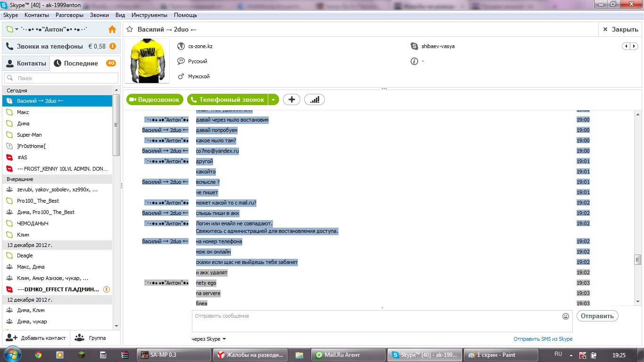Click Skype name shibaev-vasya

pos(438,46)
